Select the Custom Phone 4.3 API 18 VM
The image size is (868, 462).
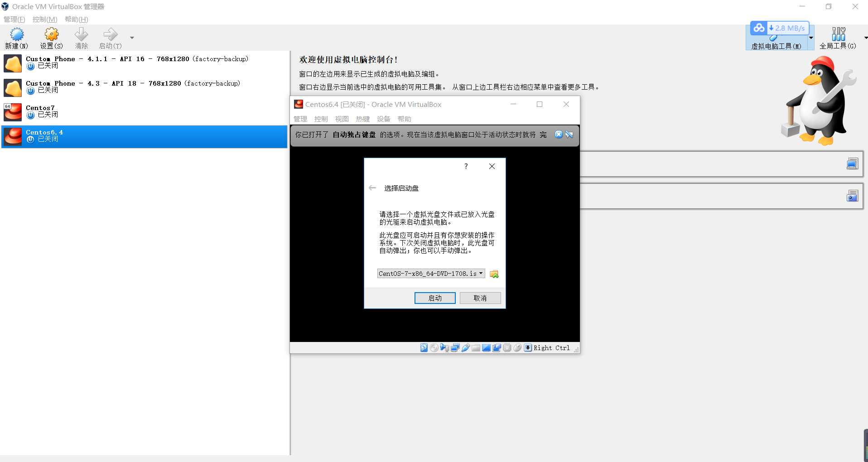point(145,88)
